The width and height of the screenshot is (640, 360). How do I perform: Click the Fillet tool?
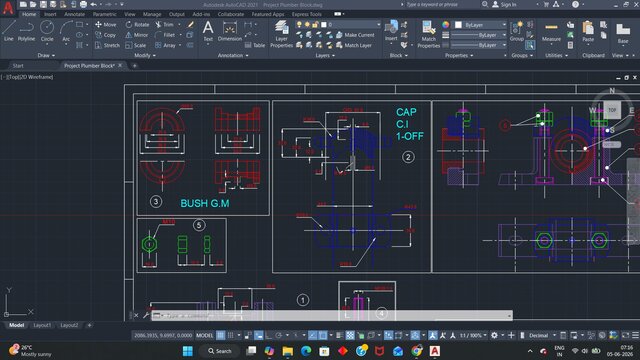[165, 35]
